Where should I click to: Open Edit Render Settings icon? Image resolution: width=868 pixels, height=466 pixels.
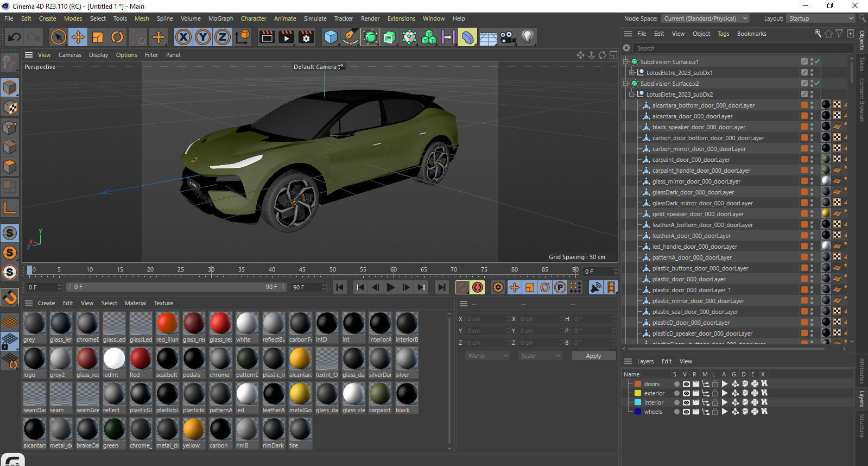[x=307, y=37]
